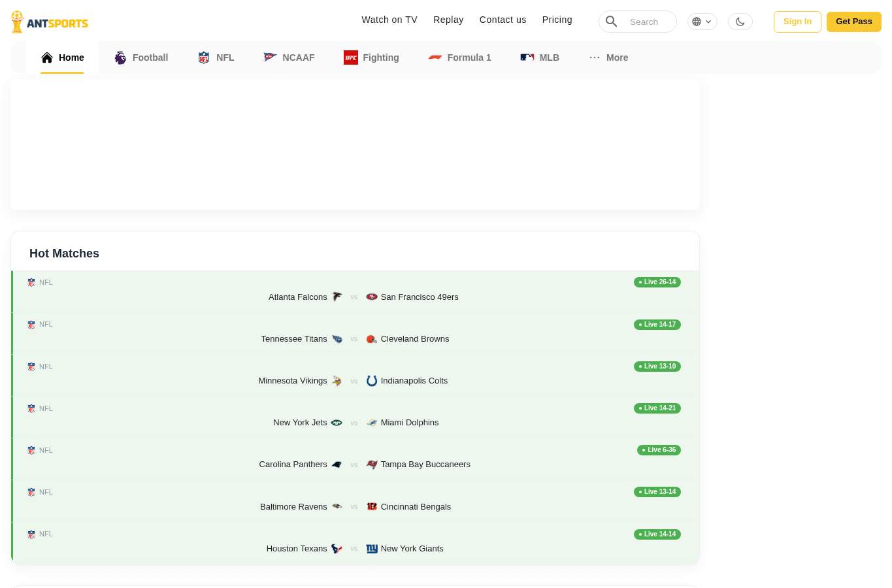This screenshot has height=588, width=892.
Task: Switch to the Fighting tab
Action: [x=371, y=57]
